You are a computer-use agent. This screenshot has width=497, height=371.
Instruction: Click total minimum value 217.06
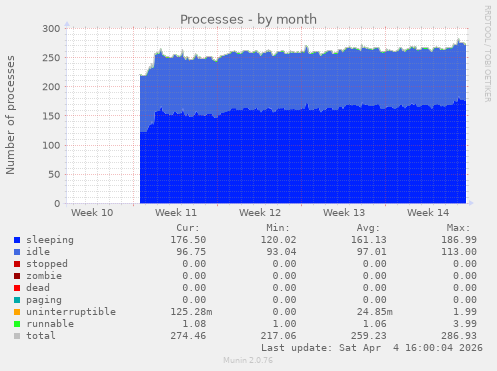pos(278,336)
